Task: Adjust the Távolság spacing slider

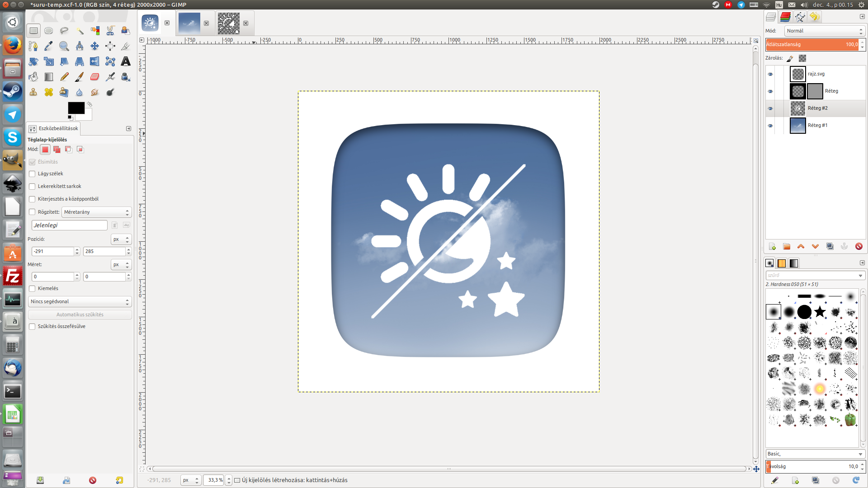Action: 812,466
